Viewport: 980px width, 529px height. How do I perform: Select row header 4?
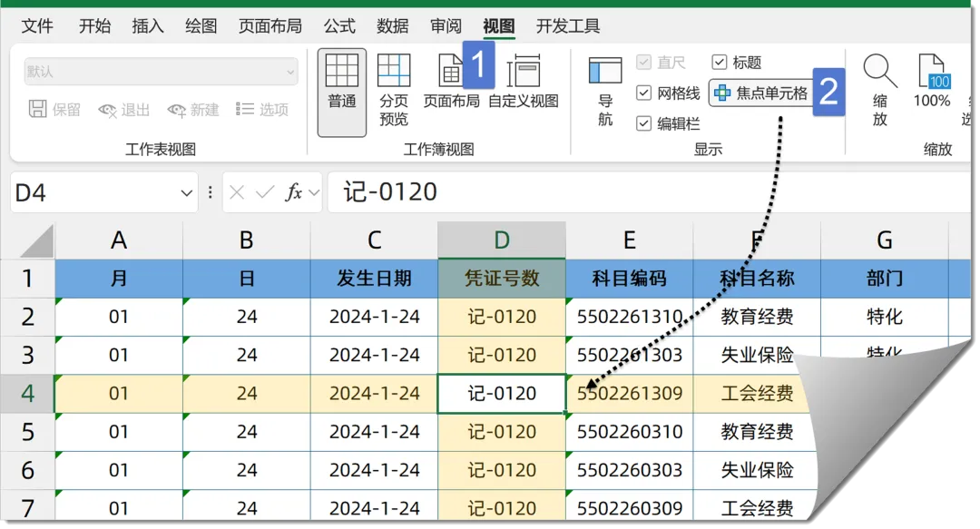(x=27, y=394)
